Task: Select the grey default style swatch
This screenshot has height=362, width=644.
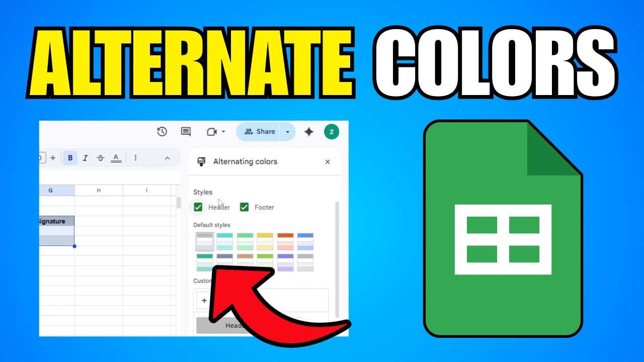Action: point(205,241)
